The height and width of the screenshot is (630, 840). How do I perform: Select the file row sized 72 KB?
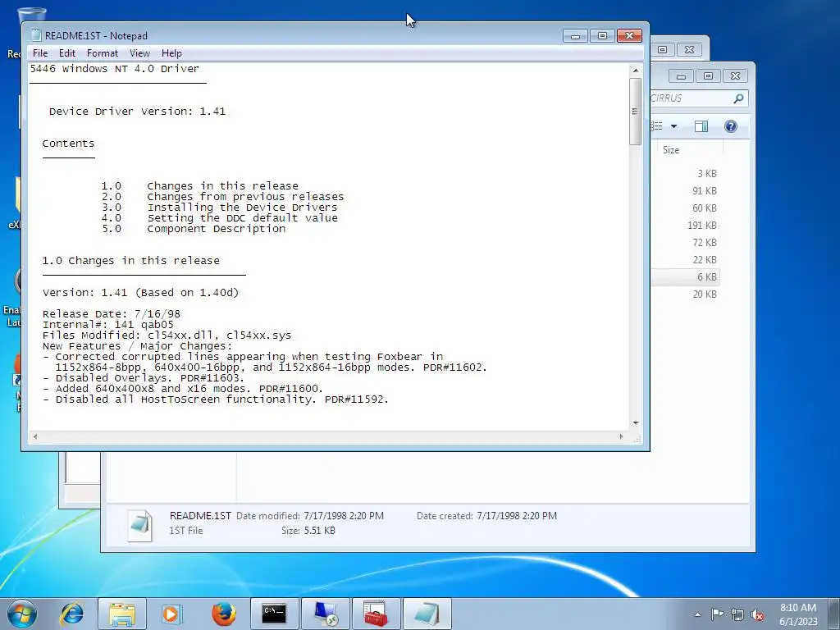(x=685, y=242)
